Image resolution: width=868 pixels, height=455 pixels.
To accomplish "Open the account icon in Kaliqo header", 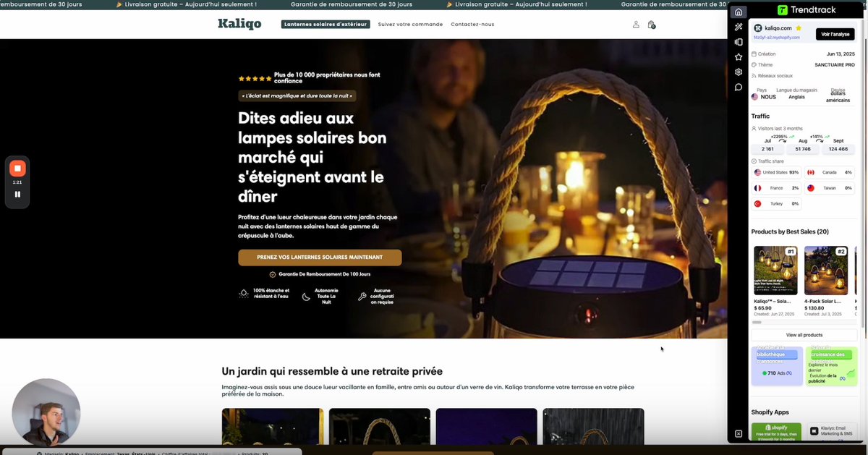I will coord(636,25).
